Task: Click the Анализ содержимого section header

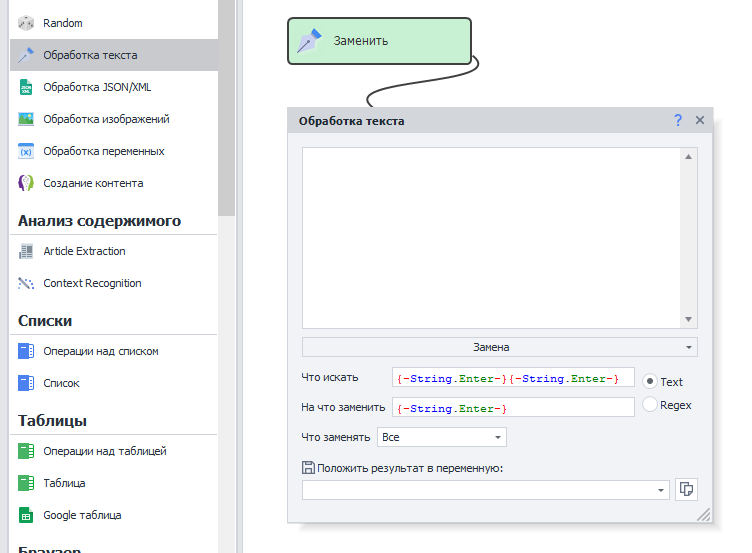Action: (x=99, y=221)
